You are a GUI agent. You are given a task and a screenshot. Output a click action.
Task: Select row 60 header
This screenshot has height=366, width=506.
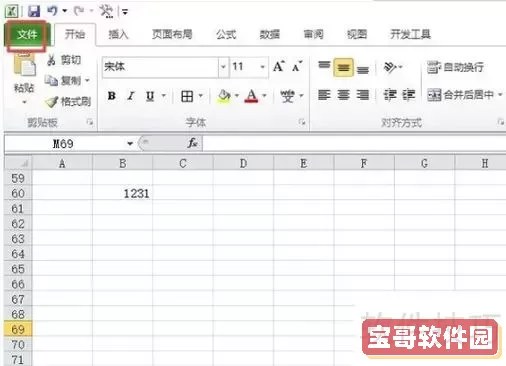tap(18, 193)
